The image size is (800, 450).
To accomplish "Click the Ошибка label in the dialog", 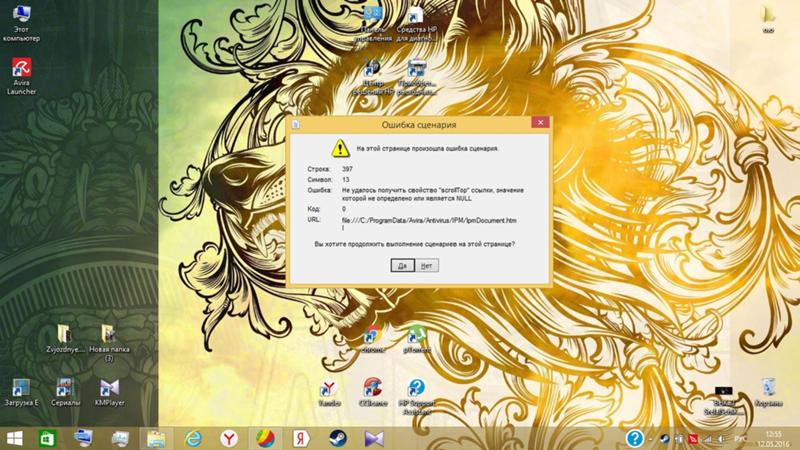I will (x=319, y=190).
